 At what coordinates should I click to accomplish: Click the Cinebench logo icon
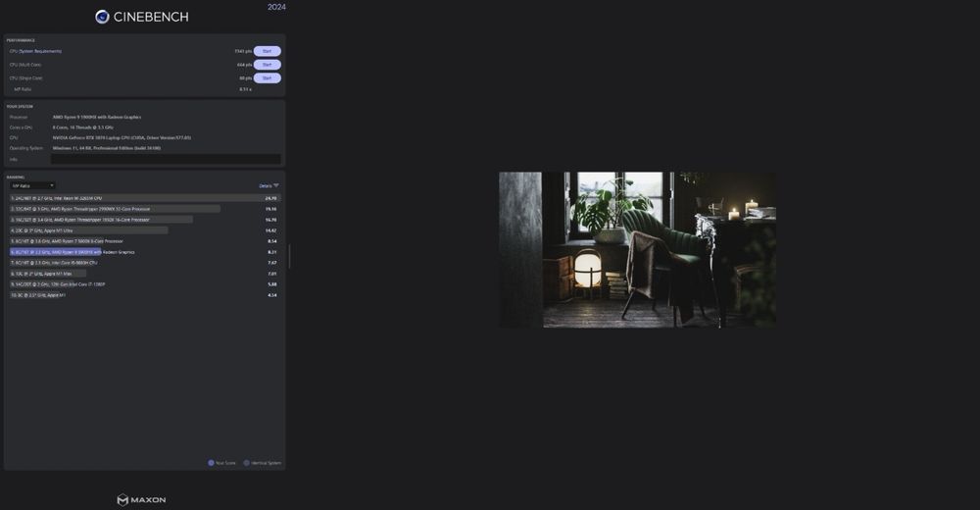tap(102, 17)
